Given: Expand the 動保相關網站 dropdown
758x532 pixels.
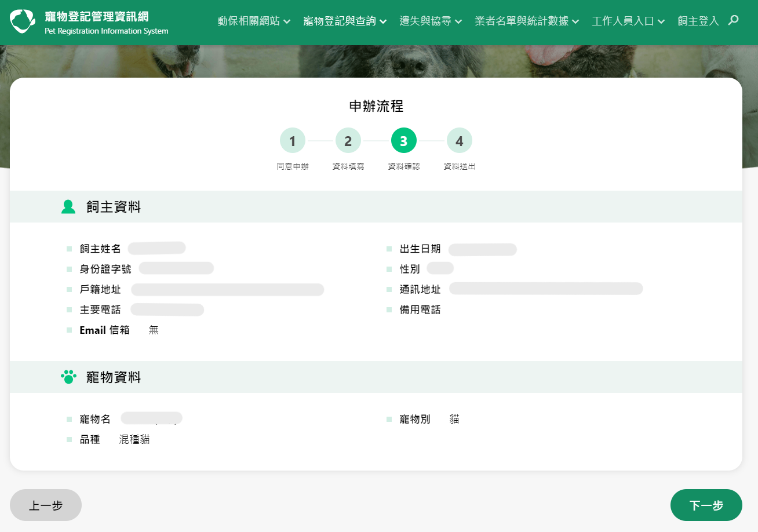Looking at the screenshot, I should [x=254, y=20].
